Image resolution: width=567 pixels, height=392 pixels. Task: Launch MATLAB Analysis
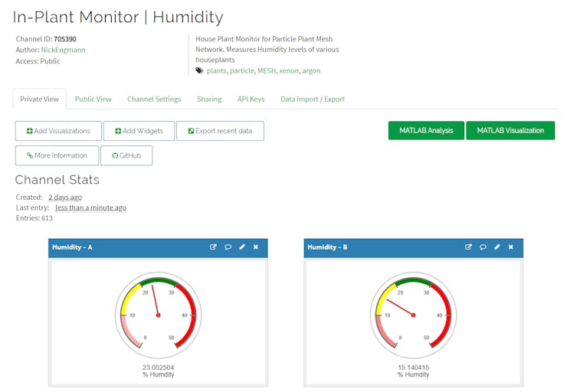coord(426,130)
